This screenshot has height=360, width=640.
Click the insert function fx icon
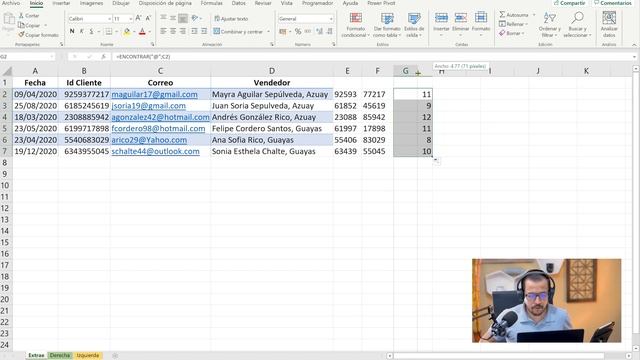tap(103, 57)
